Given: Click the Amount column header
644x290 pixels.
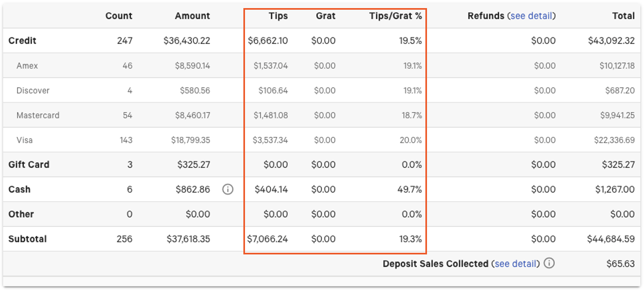Looking at the screenshot, I should [x=192, y=16].
